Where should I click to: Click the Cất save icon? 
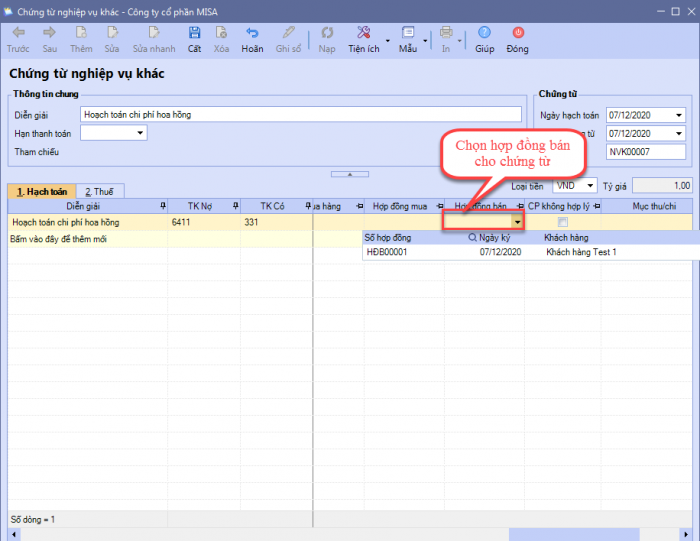(194, 34)
